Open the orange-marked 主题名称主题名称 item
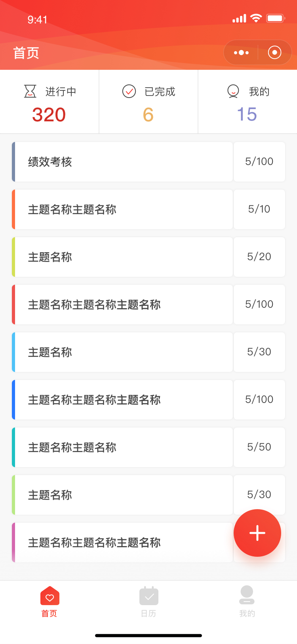 (x=122, y=209)
